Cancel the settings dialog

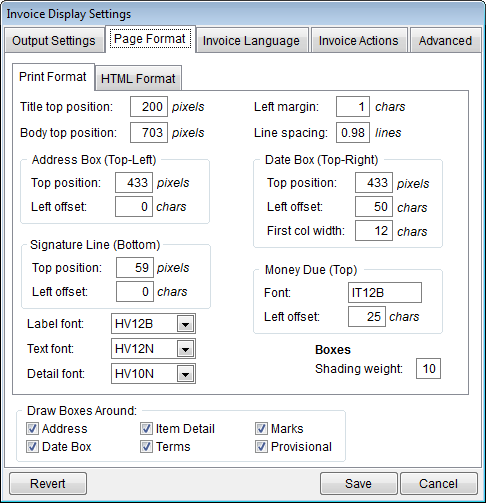pos(439,484)
